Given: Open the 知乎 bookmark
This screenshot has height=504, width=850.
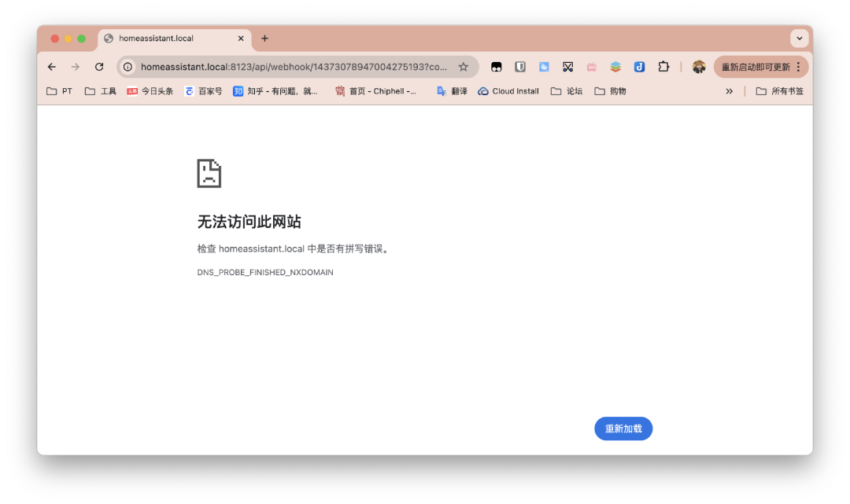Looking at the screenshot, I should (275, 91).
